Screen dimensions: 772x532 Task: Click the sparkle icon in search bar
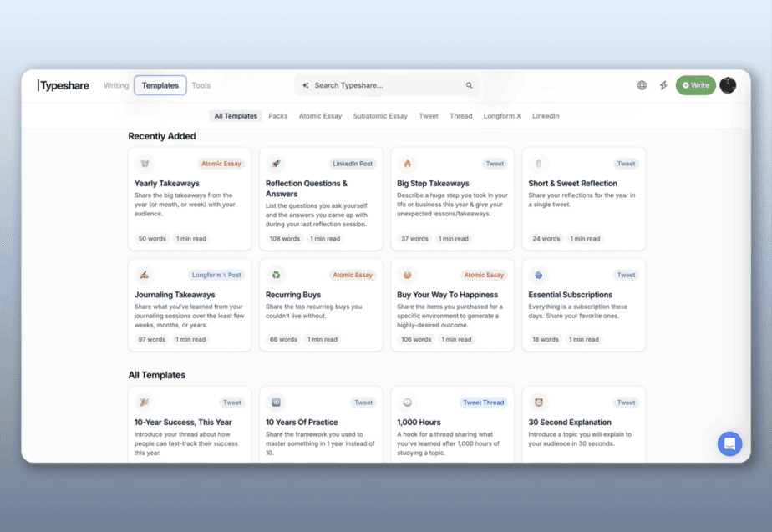coord(305,85)
